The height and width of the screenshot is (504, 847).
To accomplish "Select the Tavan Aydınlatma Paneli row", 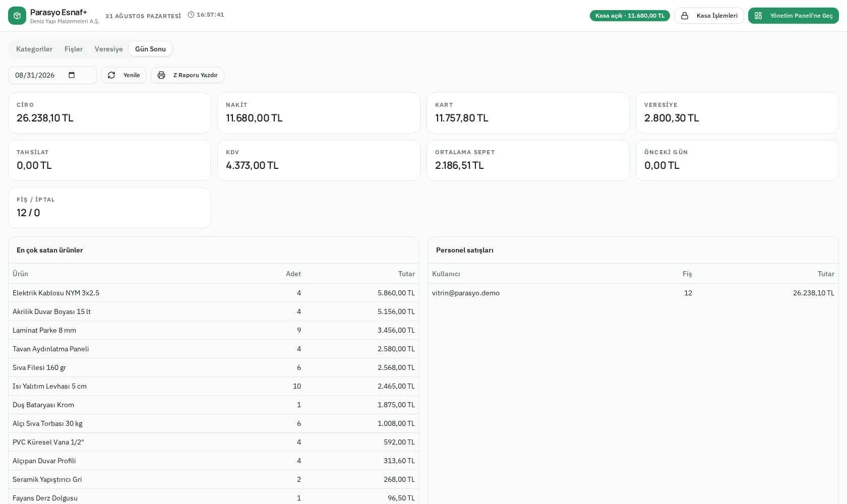I will coord(214,349).
